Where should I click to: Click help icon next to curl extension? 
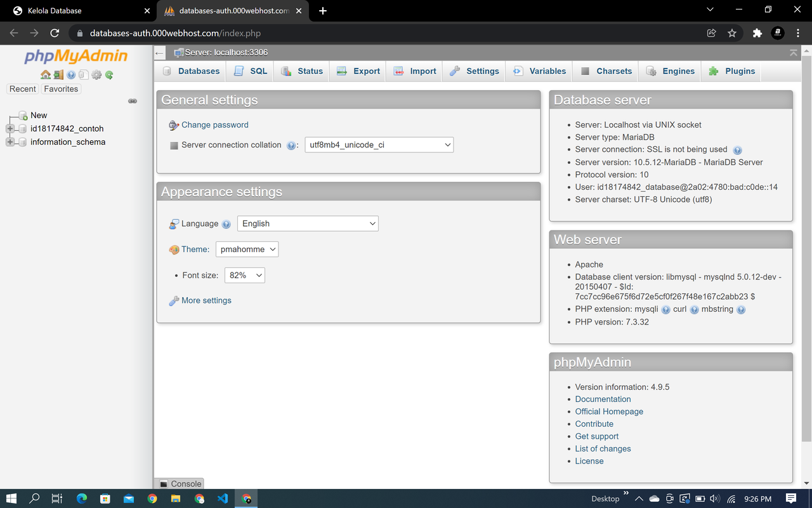click(x=694, y=310)
